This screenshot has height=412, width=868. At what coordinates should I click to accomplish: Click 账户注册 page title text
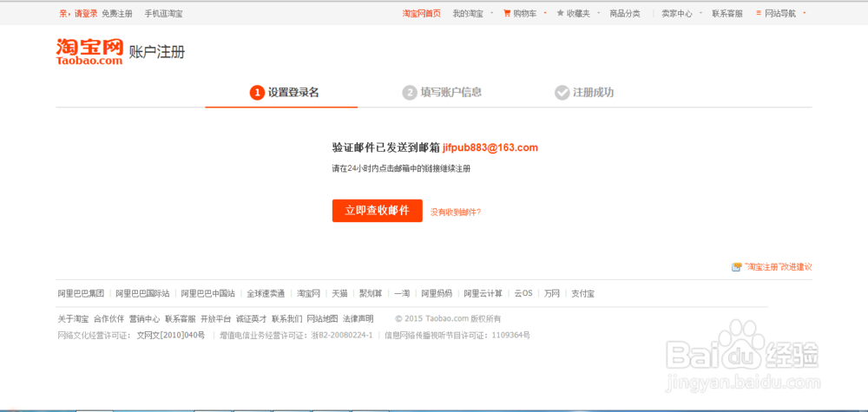click(x=156, y=53)
